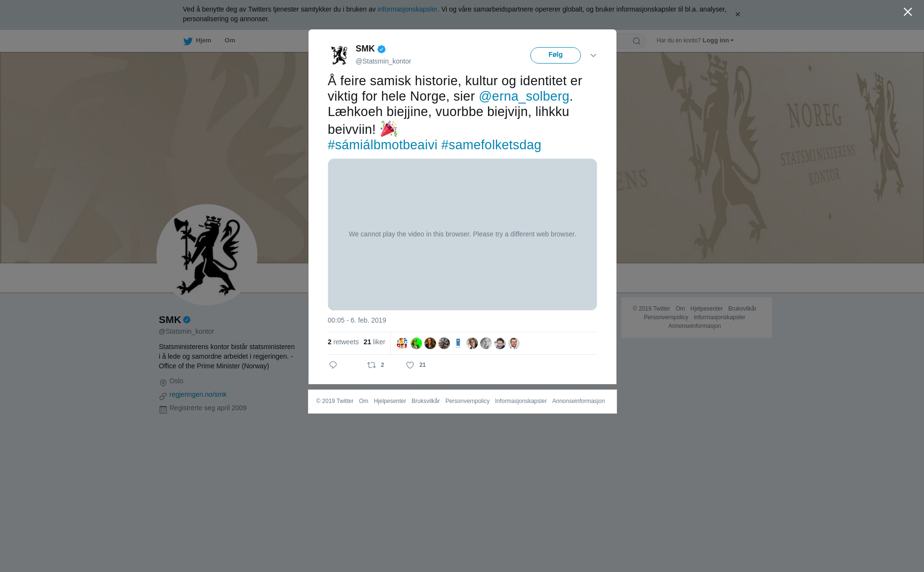
Task: Like the tweet with the heart icon
Action: point(410,365)
